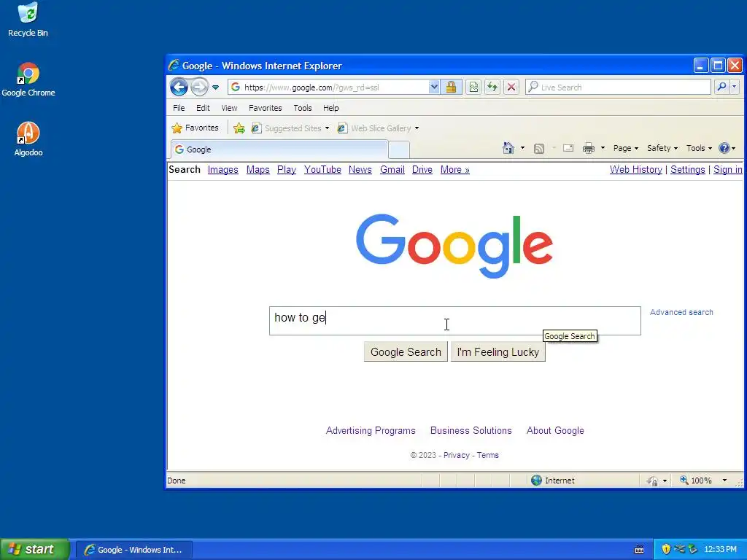Click the Sign in link
747x560 pixels.
(x=727, y=169)
